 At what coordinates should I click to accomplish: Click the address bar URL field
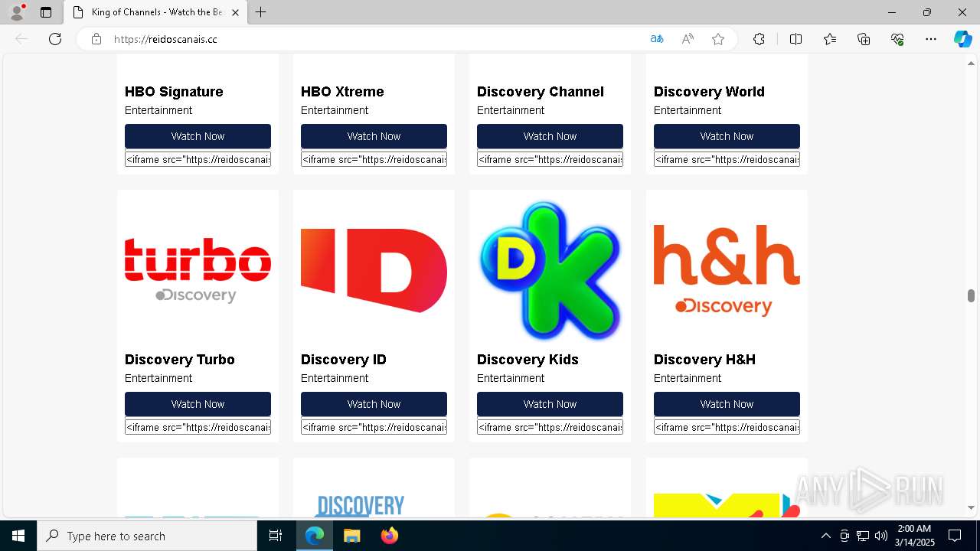(375, 39)
